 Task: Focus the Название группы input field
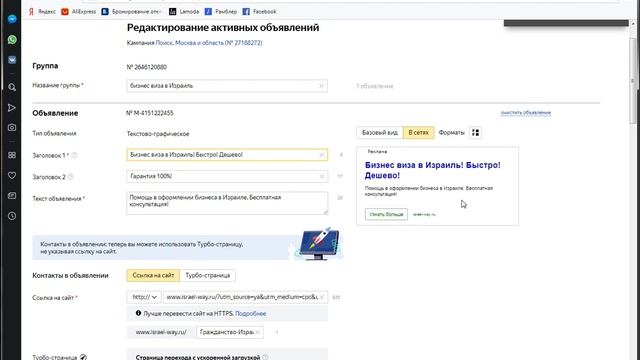pos(227,86)
